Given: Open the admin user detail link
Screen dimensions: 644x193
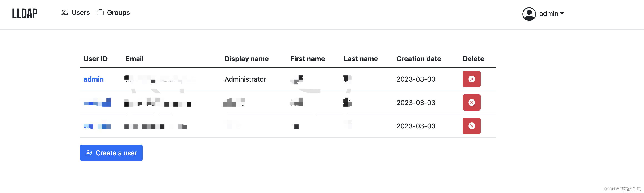Looking at the screenshot, I should coord(94,79).
